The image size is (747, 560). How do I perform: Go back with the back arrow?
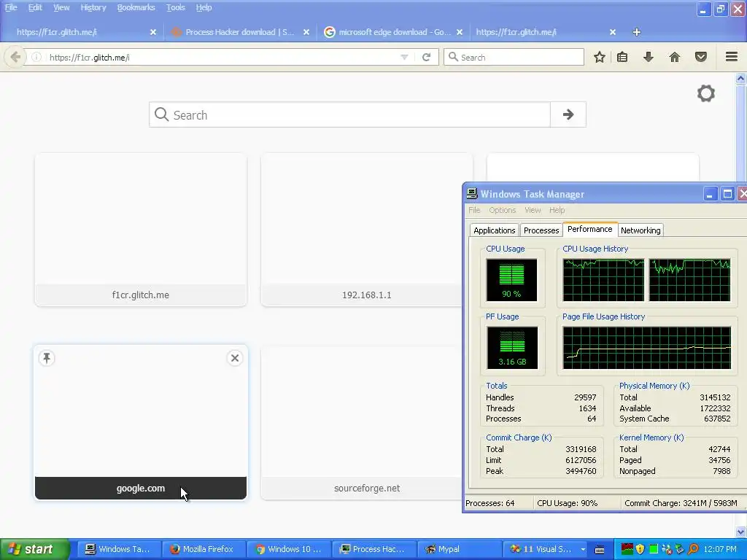point(15,57)
